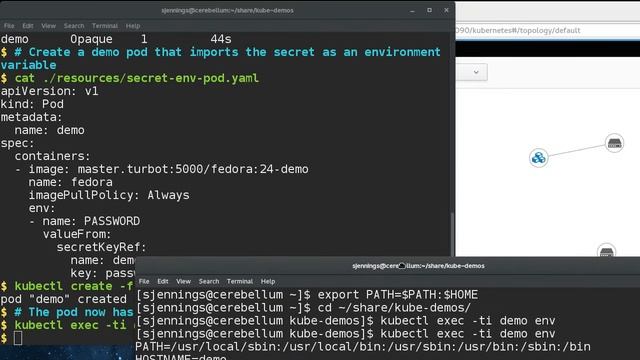Click the 'spec:' line
Screen dimensions: 640x360
pyautogui.click(x=18, y=143)
